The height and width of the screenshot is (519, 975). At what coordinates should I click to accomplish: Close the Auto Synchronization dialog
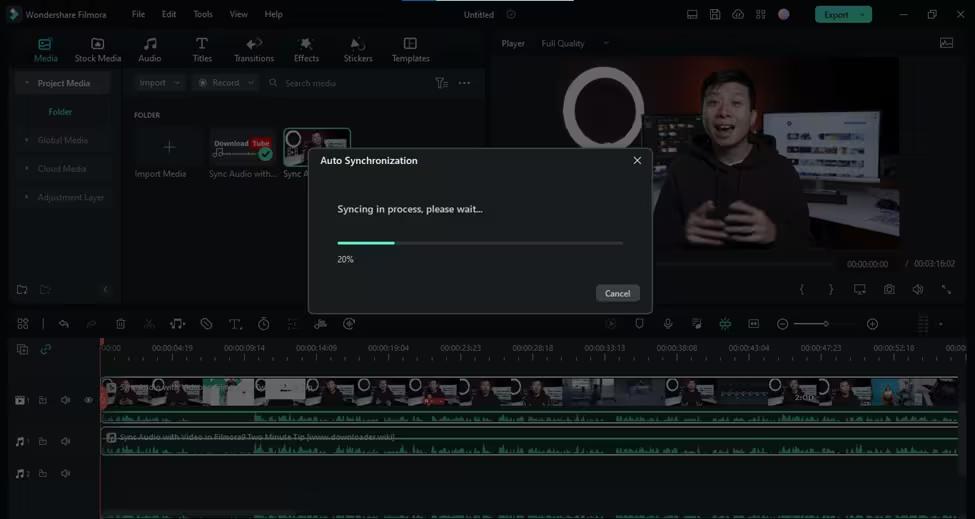pos(637,160)
